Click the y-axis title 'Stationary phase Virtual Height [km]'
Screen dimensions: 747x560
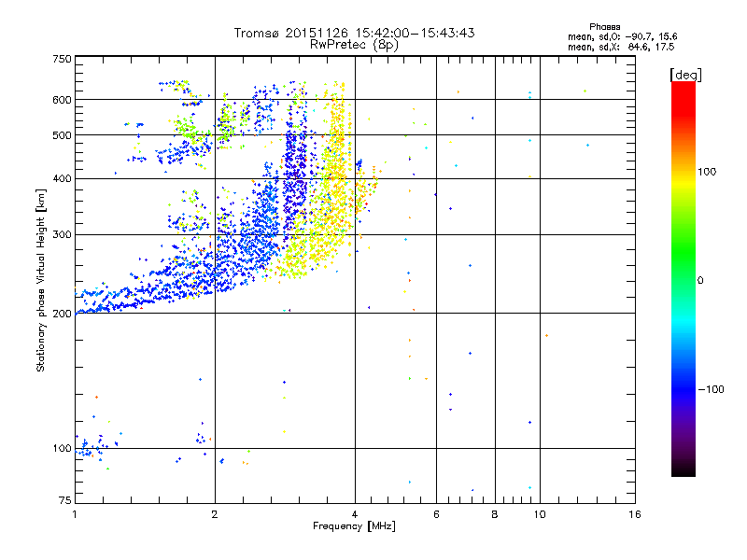40,281
